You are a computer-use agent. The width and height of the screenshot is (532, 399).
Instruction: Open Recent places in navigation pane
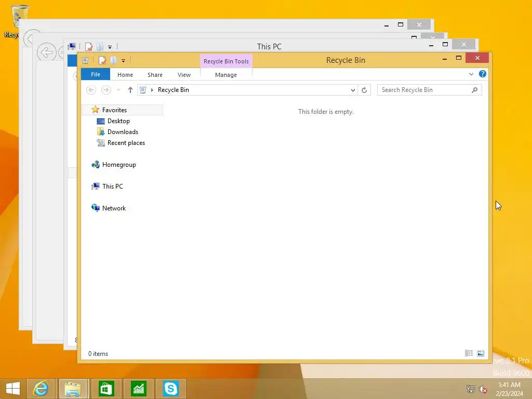[x=126, y=143]
